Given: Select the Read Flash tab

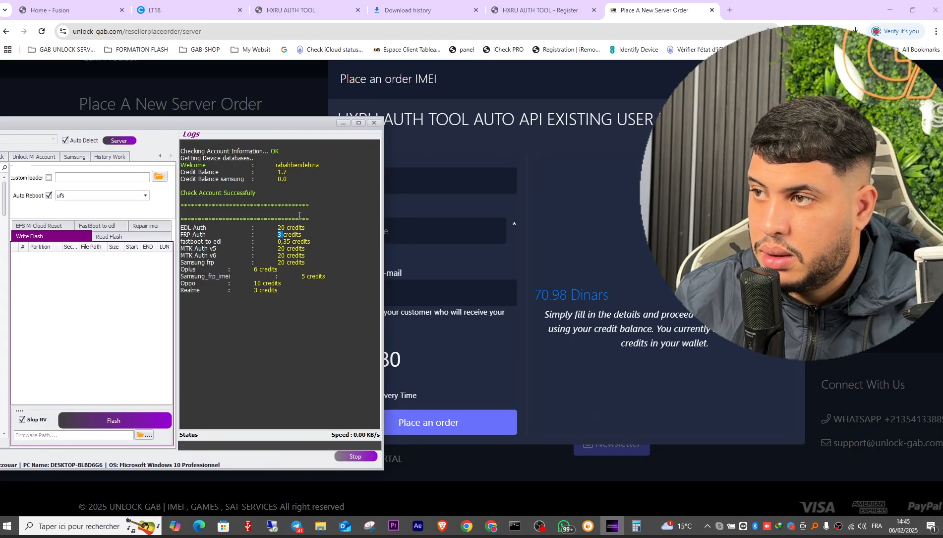Looking at the screenshot, I should [132, 236].
